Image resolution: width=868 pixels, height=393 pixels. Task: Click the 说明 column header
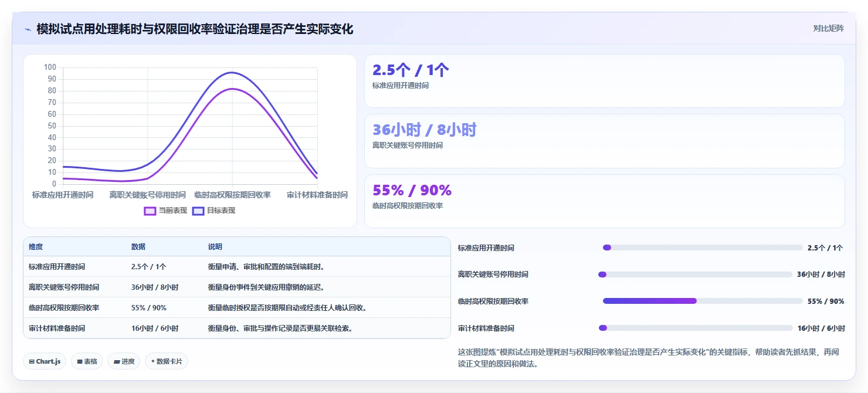215,247
